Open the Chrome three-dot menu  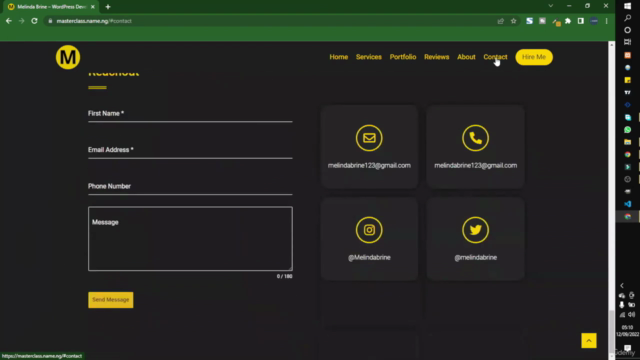pos(607,21)
